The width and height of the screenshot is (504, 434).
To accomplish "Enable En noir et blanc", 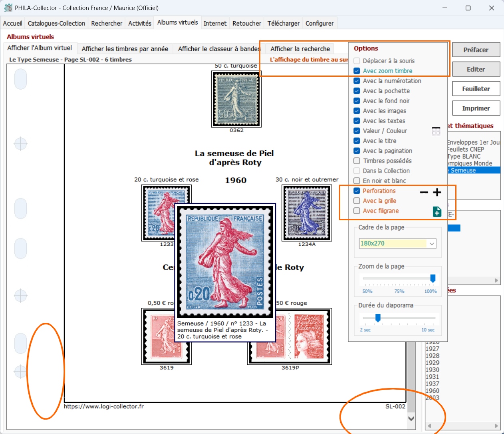I will (x=357, y=181).
